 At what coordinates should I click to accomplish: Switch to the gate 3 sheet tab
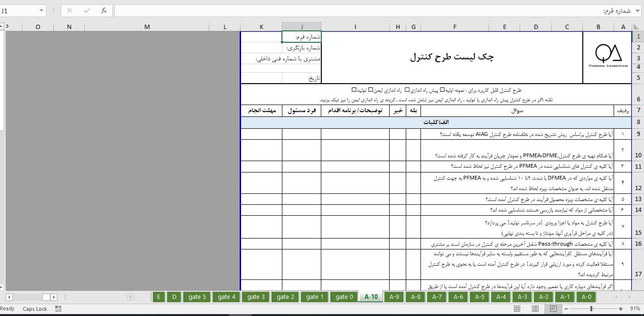255,297
